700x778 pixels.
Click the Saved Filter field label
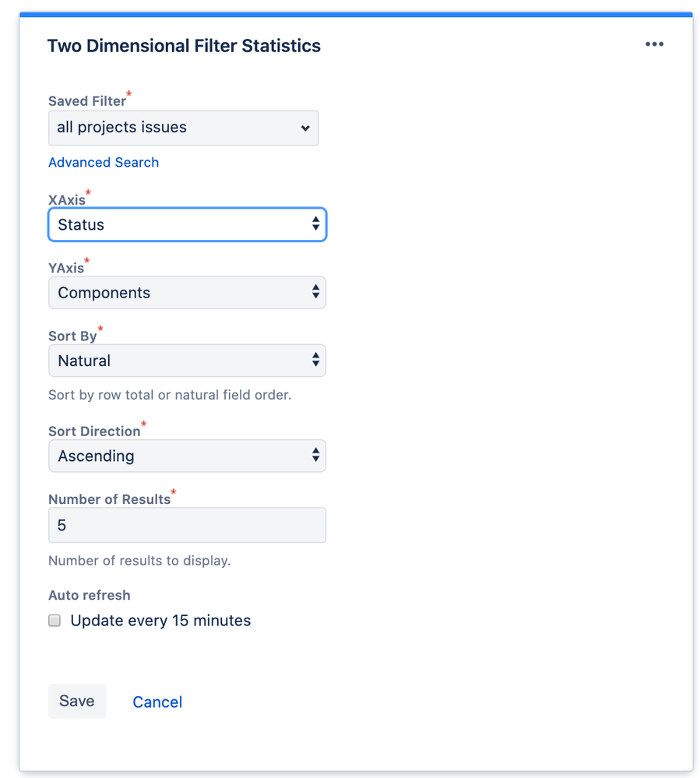(86, 101)
